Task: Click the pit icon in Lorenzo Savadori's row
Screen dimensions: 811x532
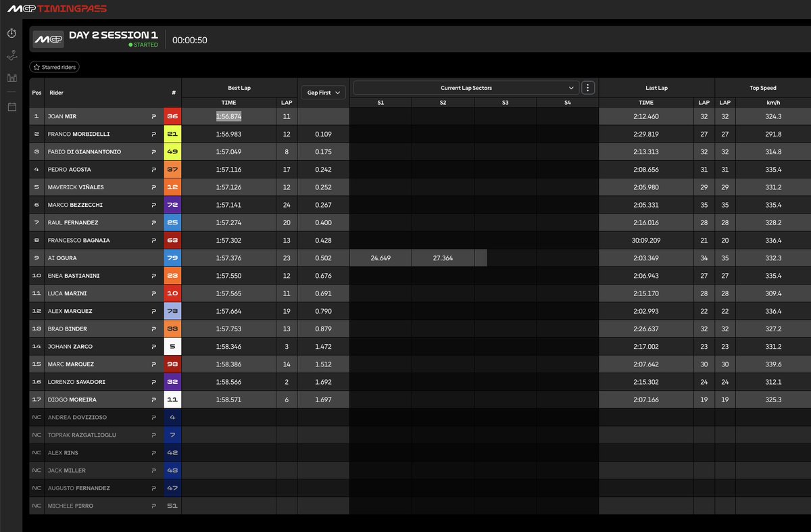Action: 153,382
